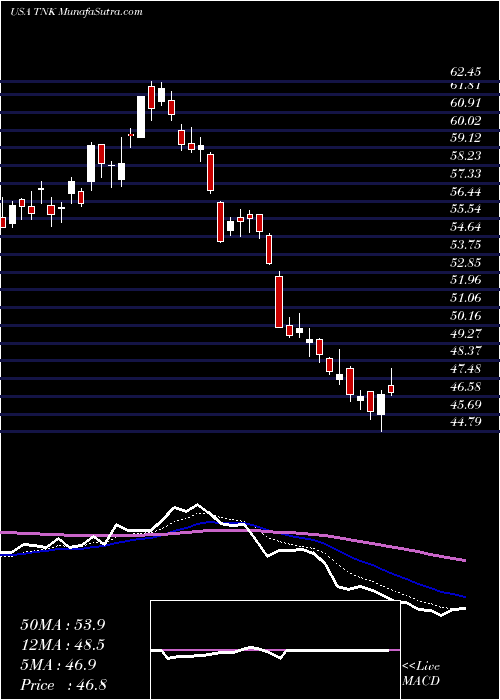Click the large red candle near 51.96
This screenshot has height=700, width=500.
279,302
